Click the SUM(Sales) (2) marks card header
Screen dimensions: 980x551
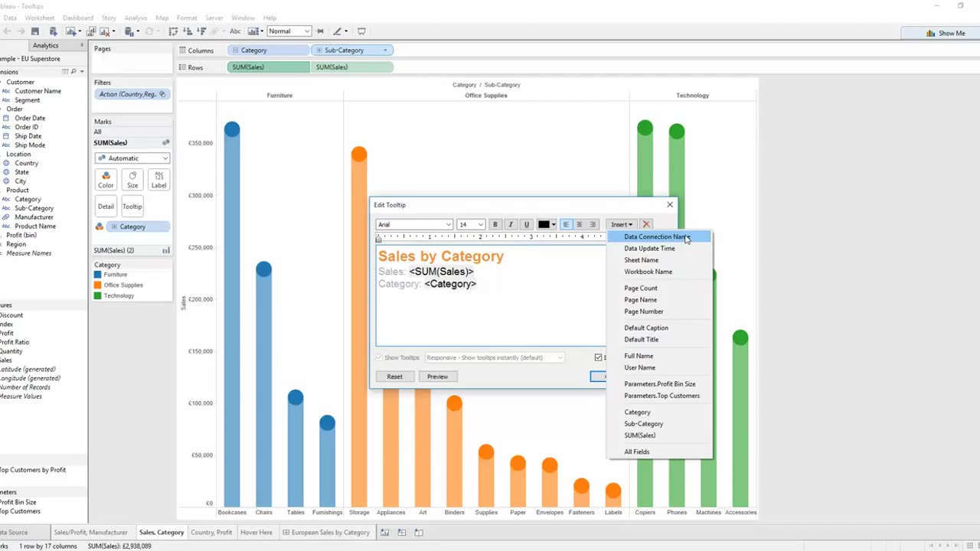click(x=131, y=250)
